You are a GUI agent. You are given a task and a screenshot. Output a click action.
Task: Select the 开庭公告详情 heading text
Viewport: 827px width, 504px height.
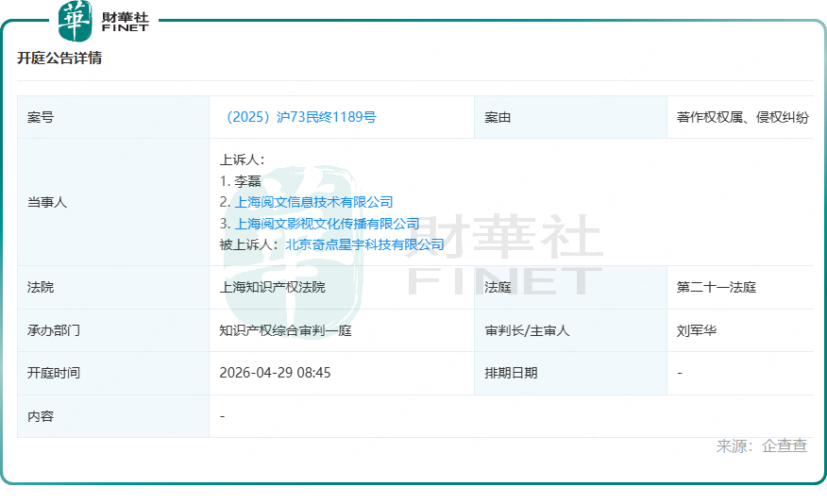coord(59,58)
